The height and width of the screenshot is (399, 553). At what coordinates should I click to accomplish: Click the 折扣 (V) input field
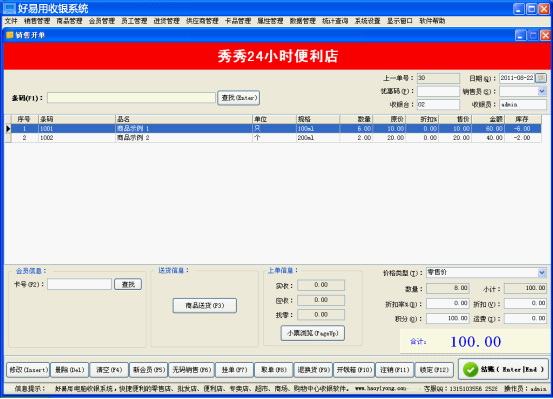coord(525,303)
